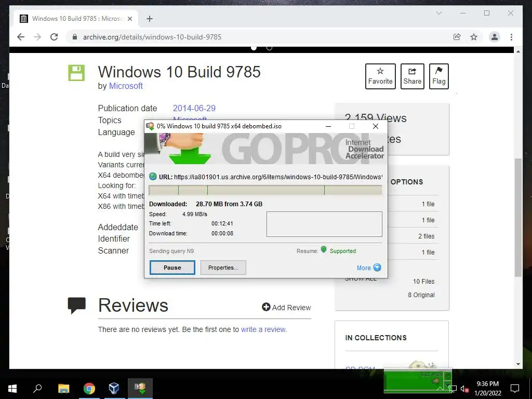Open Windows taskbar search
The height and width of the screenshot is (399, 532).
pos(37,389)
